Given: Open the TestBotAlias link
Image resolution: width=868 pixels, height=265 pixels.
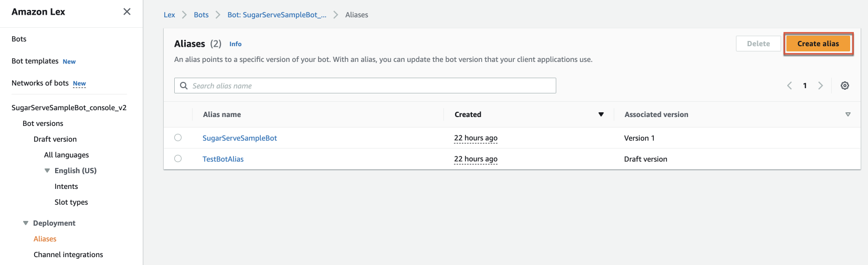Looking at the screenshot, I should 223,159.
